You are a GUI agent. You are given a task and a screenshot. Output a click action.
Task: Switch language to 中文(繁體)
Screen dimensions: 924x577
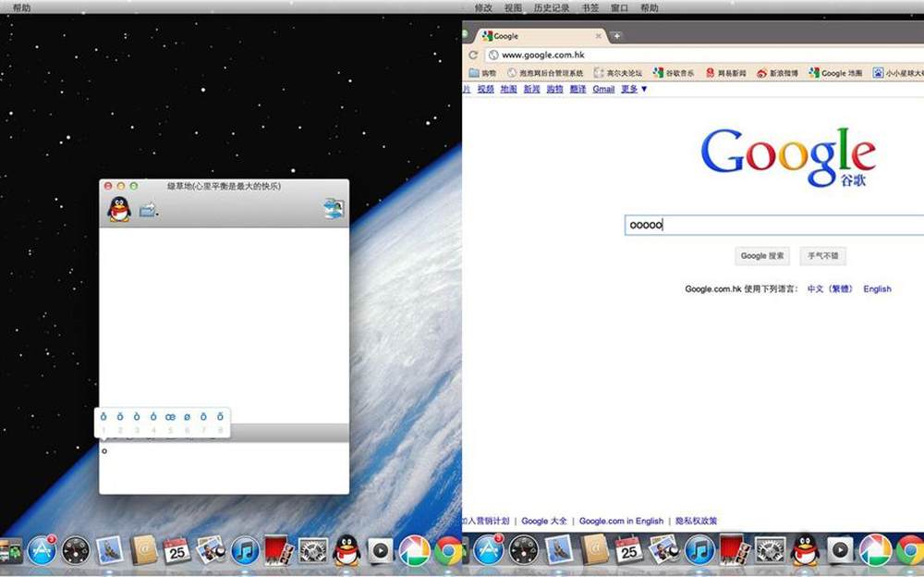tap(831, 289)
